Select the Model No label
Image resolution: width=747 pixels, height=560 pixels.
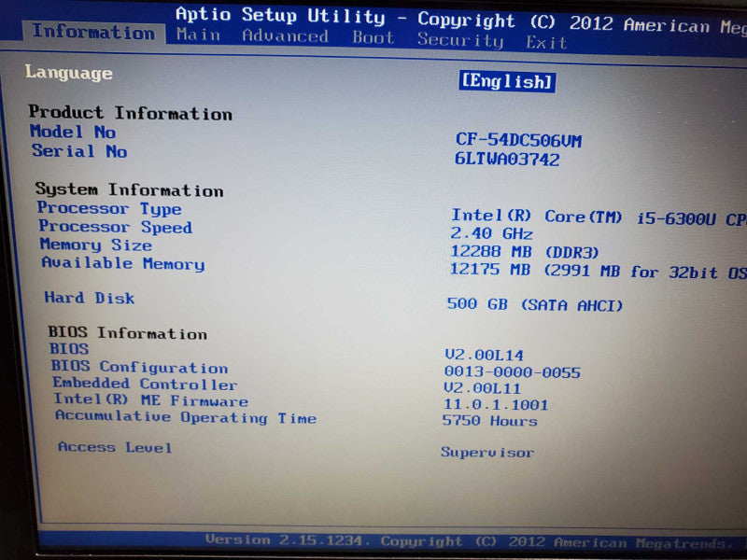click(73, 132)
